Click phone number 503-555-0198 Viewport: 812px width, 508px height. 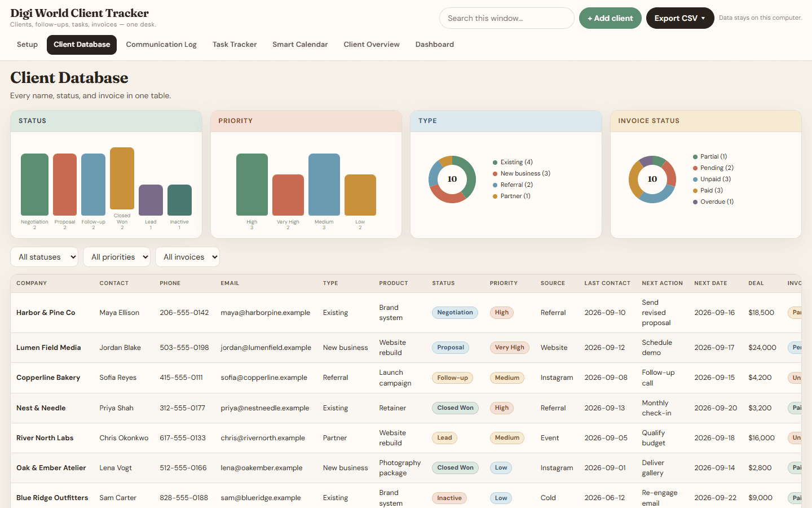pos(184,348)
